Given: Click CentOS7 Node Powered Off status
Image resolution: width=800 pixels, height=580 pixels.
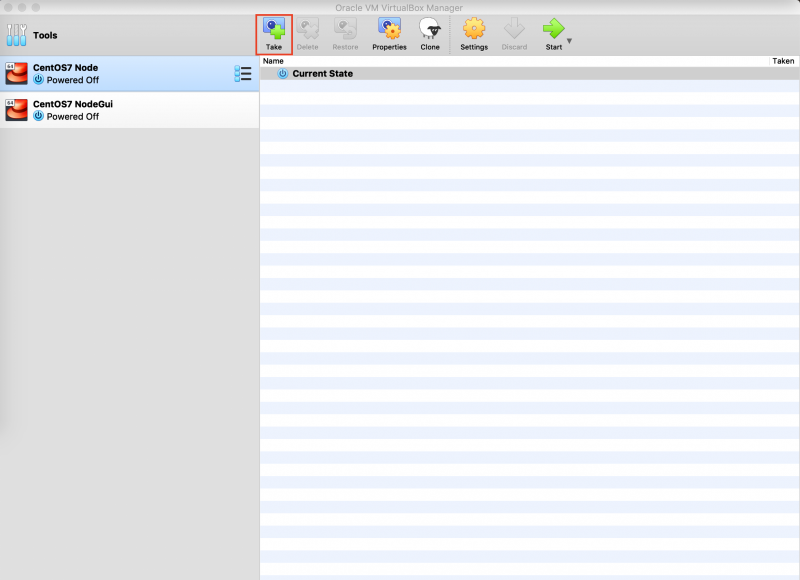Looking at the screenshot, I should click(73, 80).
